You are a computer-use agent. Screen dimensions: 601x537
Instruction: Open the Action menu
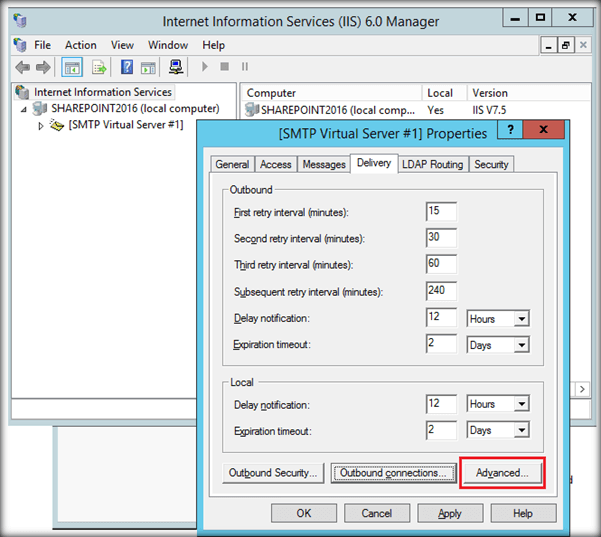[80, 45]
